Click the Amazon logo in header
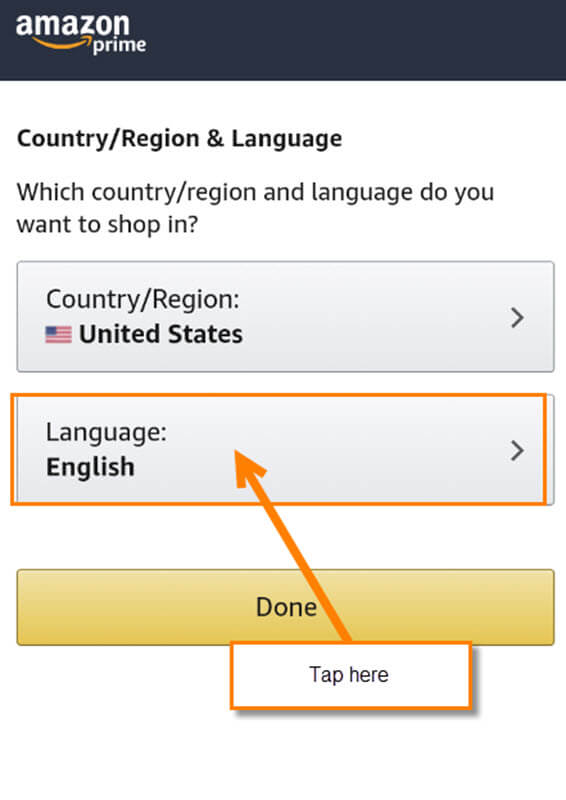This screenshot has height=800, width=566. [81, 34]
